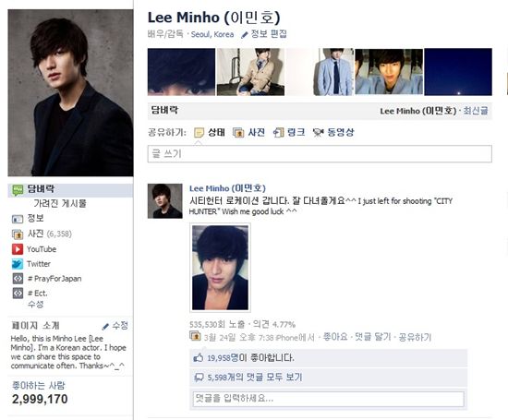Open the 담벼락 wall icon in sidebar
The width and height of the screenshot is (508, 420).
pyautogui.click(x=18, y=190)
